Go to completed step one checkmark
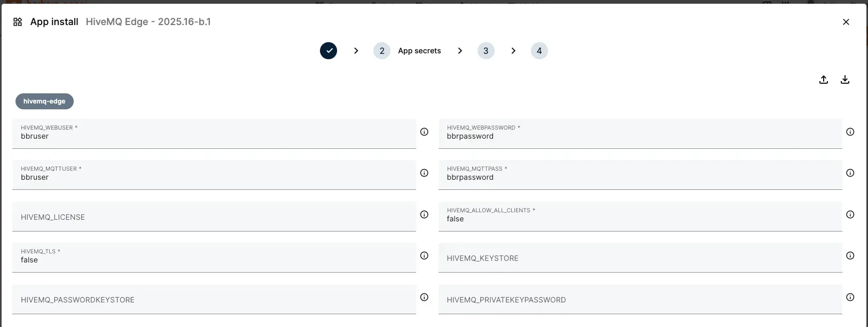This screenshot has height=327, width=868. tap(329, 51)
